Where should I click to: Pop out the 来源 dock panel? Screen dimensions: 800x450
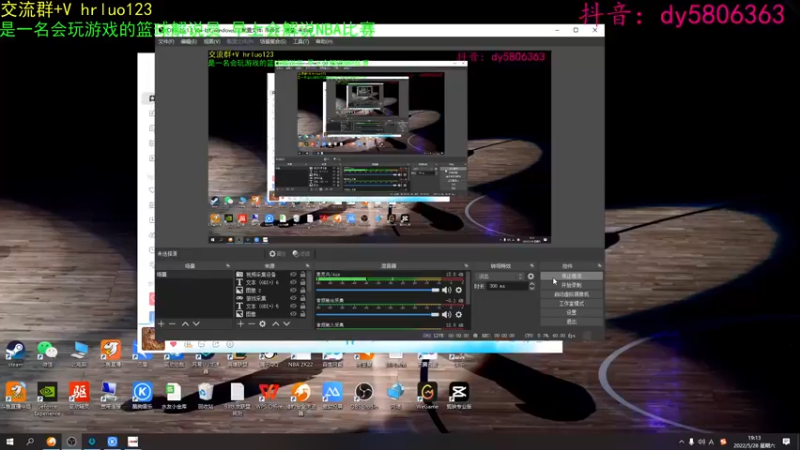pos(307,266)
